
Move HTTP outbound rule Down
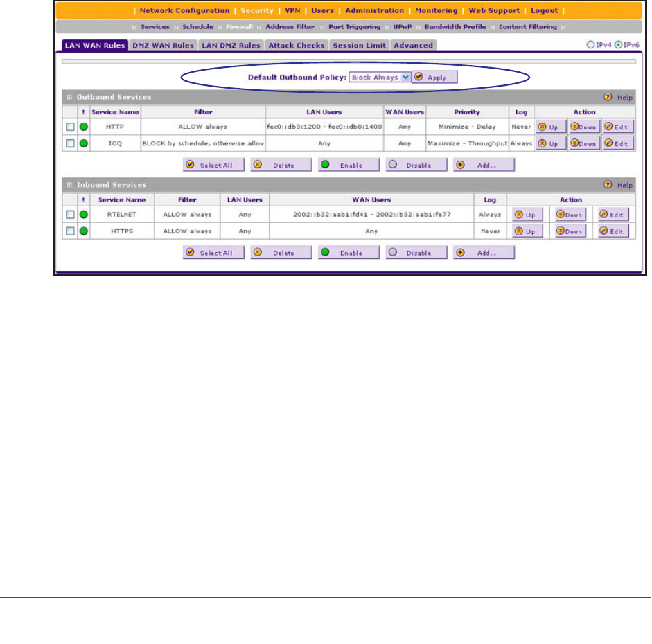pos(584,127)
